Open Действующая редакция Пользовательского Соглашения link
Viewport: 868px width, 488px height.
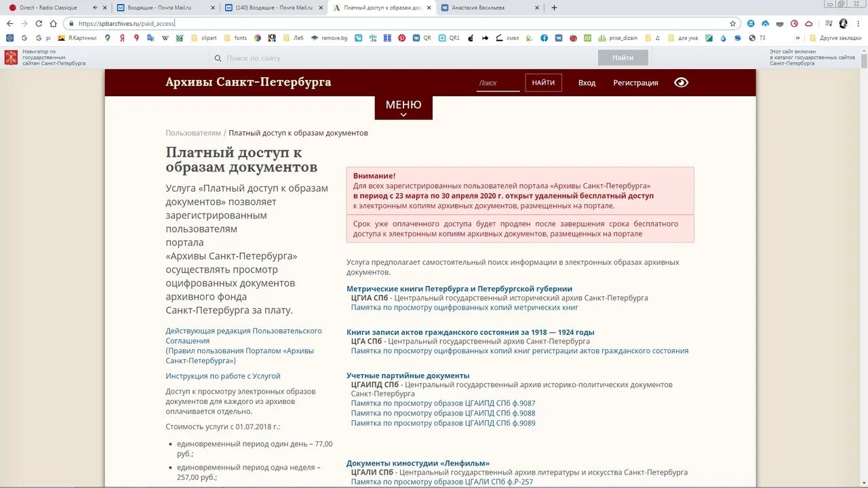click(x=243, y=335)
